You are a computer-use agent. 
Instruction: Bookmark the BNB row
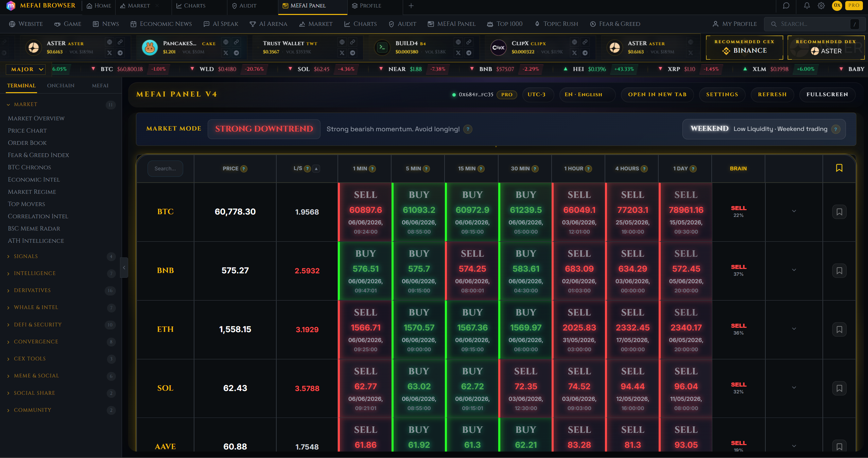[839, 271]
